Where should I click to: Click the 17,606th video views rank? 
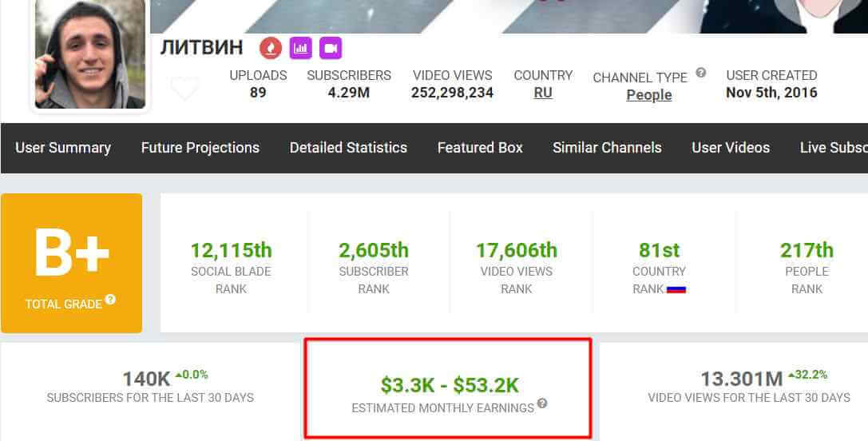(x=517, y=250)
